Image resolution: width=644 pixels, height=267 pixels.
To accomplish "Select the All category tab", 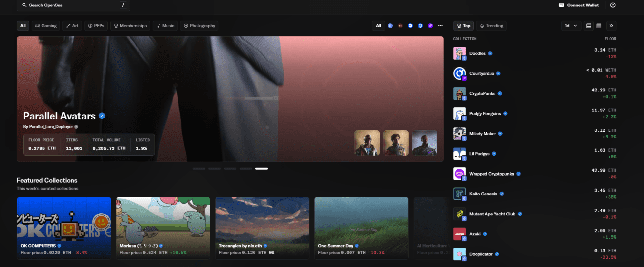I will [x=23, y=26].
